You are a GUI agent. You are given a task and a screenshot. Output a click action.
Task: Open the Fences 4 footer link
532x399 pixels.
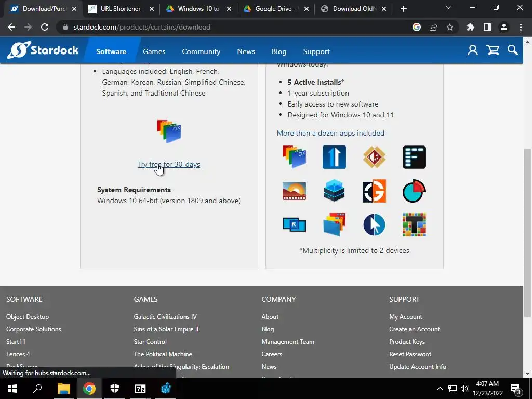[18, 354]
